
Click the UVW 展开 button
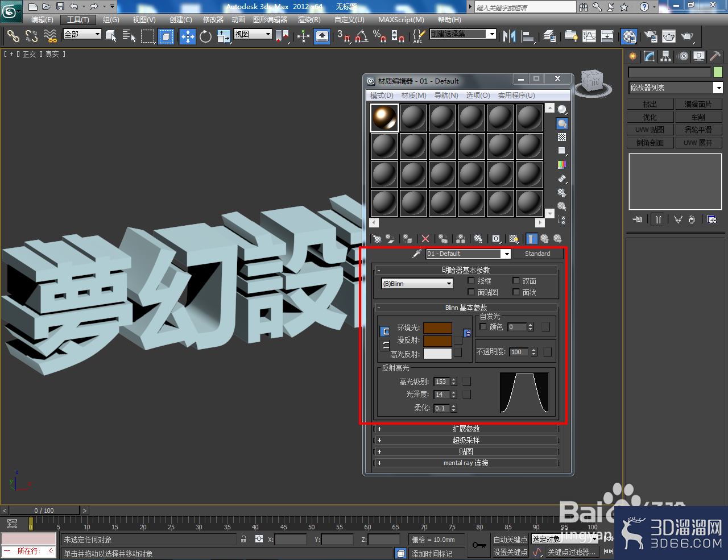pyautogui.click(x=698, y=143)
